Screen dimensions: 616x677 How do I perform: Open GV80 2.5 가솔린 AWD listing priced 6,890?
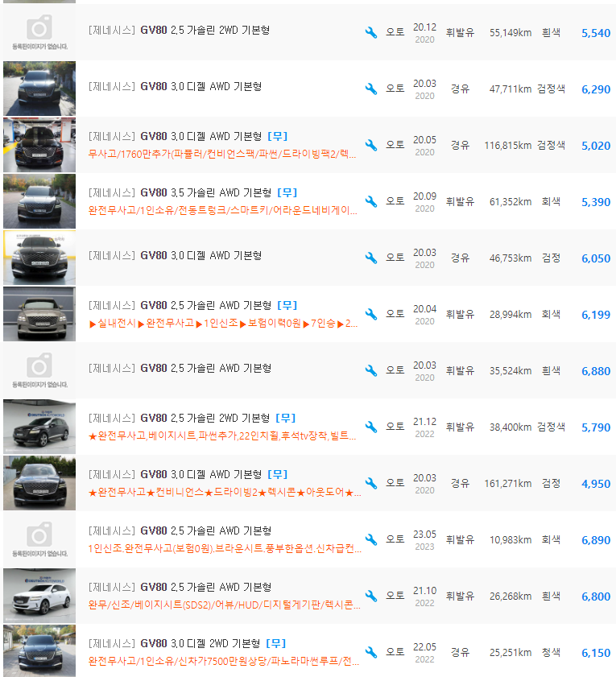click(x=180, y=530)
